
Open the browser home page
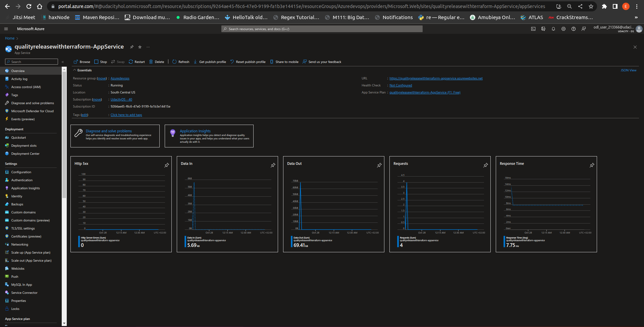click(x=40, y=6)
